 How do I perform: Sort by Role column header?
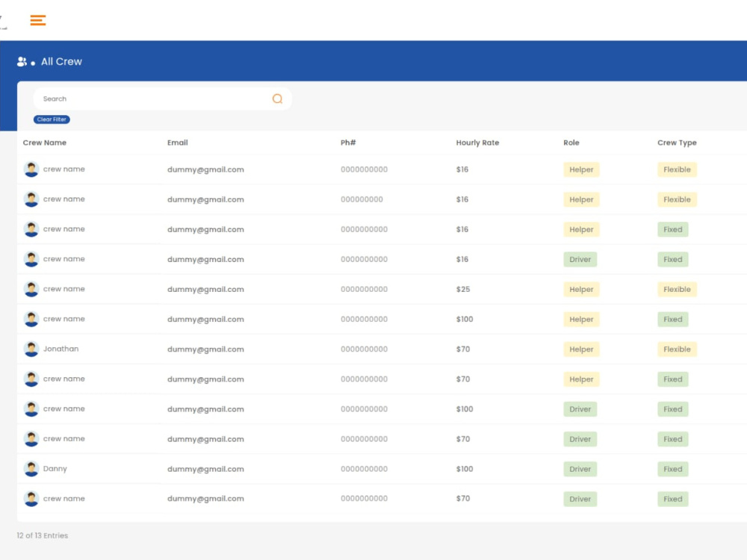pyautogui.click(x=571, y=143)
